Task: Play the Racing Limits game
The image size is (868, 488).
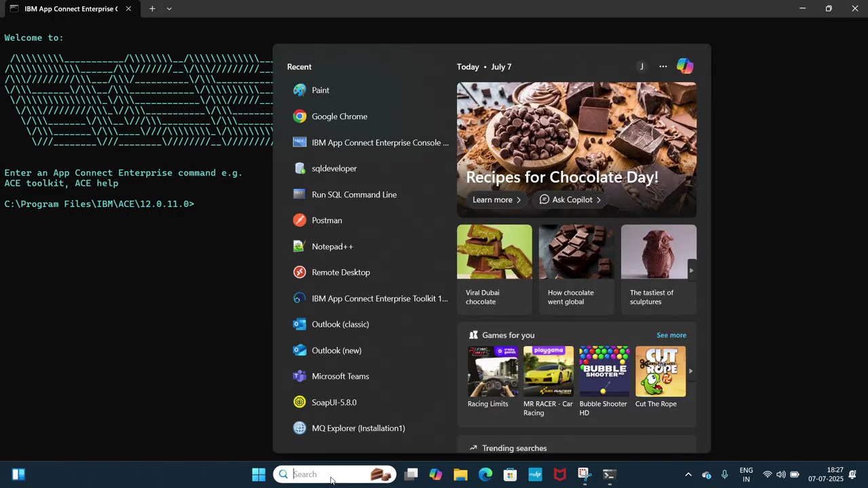Action: pos(493,378)
